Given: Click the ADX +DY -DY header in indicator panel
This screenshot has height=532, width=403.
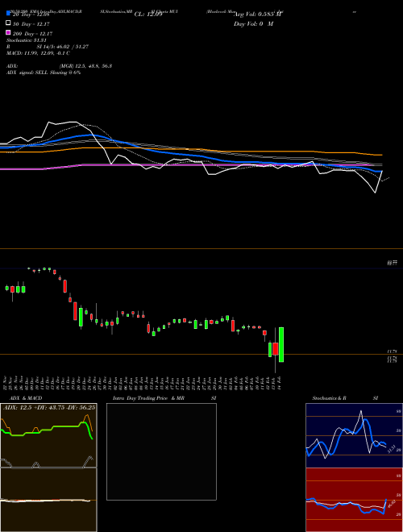Looking at the screenshot, I should pyautogui.click(x=49, y=407).
